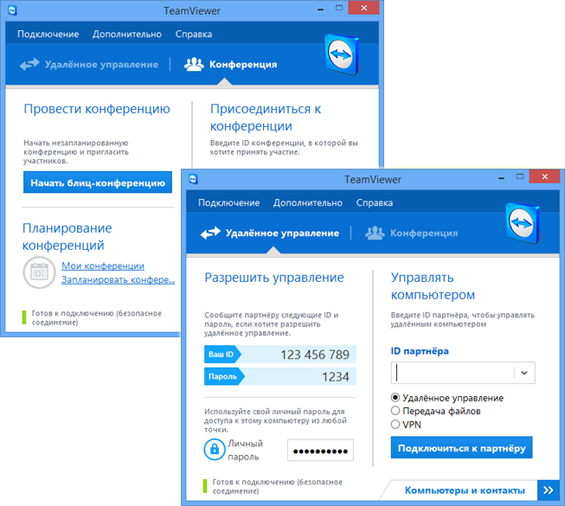Click the front window's title bar TeamViewer icon

click(193, 179)
